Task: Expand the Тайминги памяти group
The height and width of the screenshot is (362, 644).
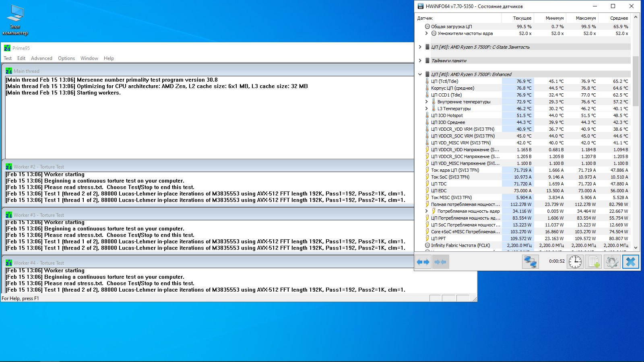Action: coord(420,61)
